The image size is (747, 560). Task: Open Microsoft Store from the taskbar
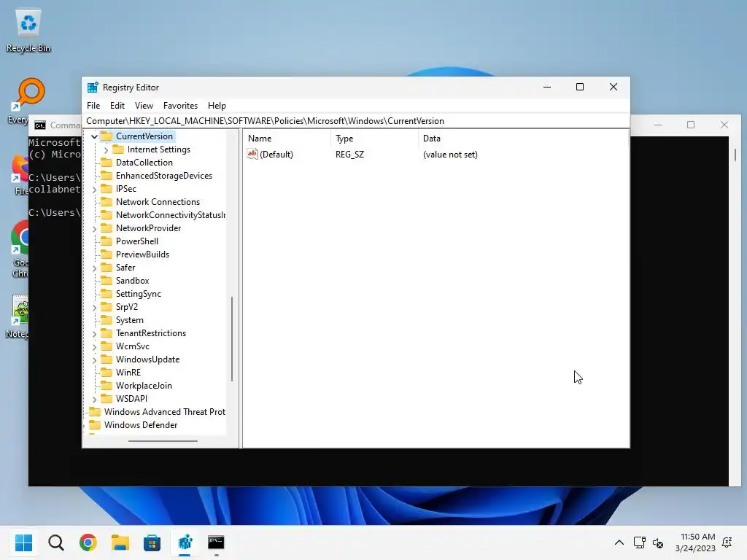(152, 542)
